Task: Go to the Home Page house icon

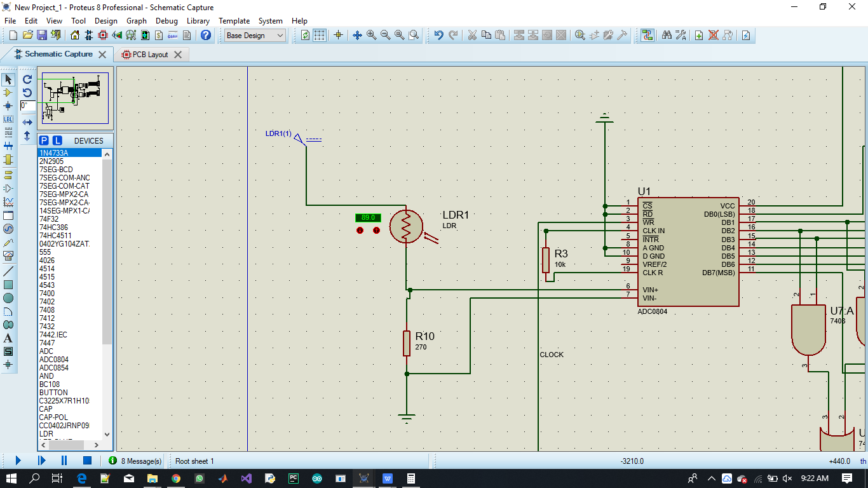Action: click(x=75, y=35)
